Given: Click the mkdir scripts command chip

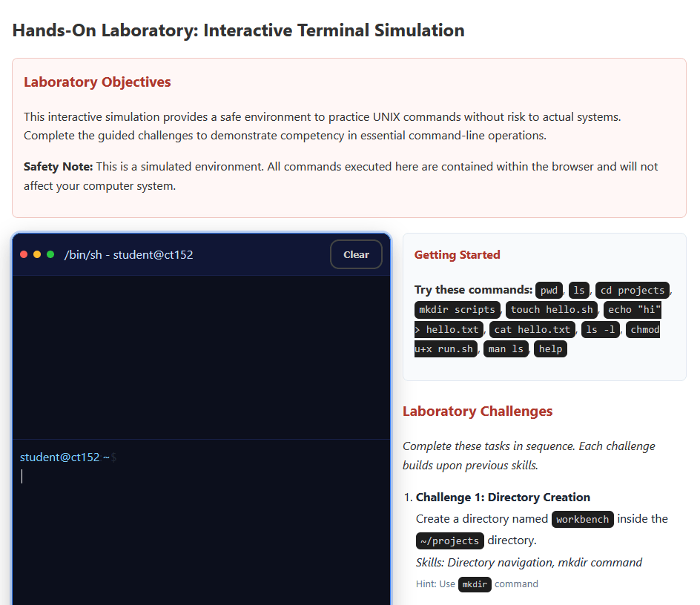Looking at the screenshot, I should click(457, 309).
